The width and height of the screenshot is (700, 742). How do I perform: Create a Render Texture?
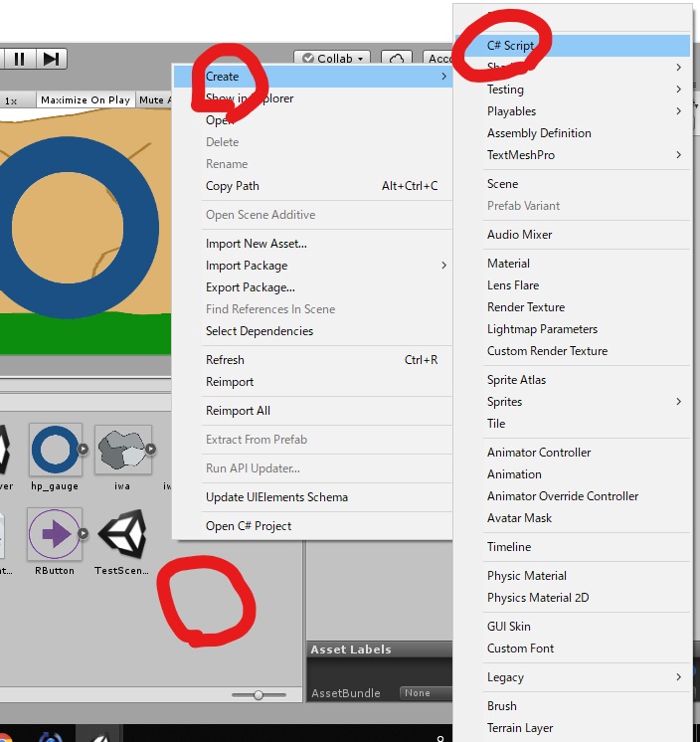(x=573, y=307)
